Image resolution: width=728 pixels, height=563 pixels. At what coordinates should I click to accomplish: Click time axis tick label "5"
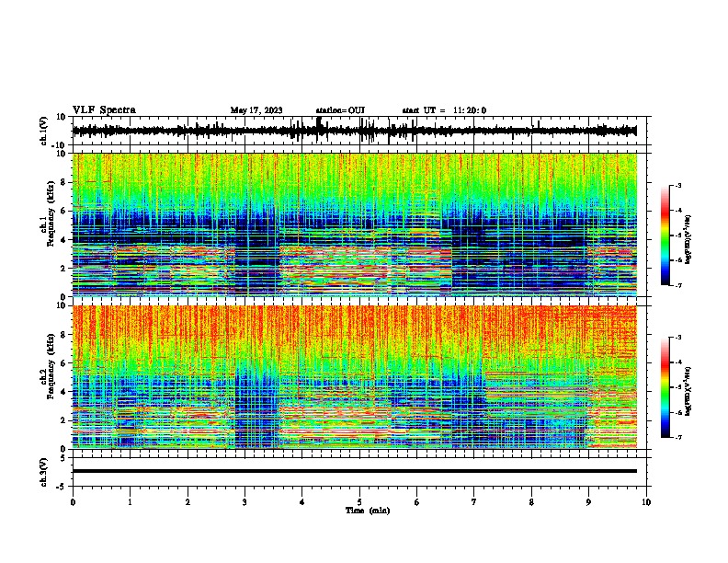click(359, 502)
